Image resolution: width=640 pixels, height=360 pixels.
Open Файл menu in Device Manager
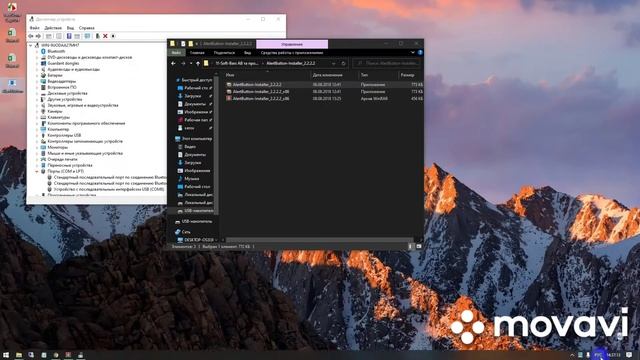coord(34,28)
